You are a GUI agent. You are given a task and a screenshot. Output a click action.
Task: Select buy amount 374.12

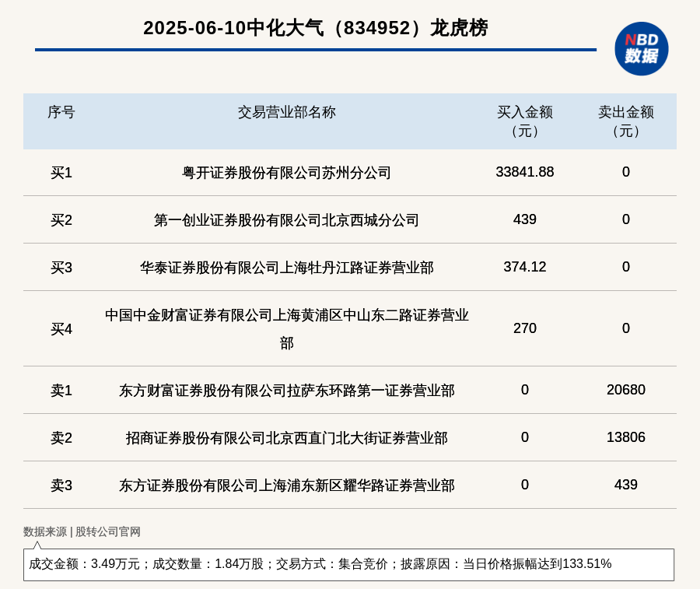click(x=525, y=267)
